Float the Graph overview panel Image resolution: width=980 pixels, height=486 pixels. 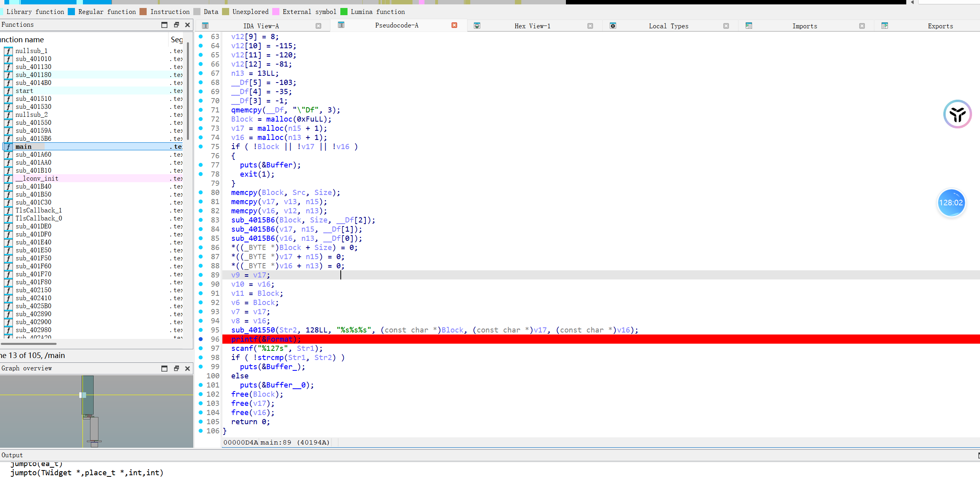(x=176, y=368)
